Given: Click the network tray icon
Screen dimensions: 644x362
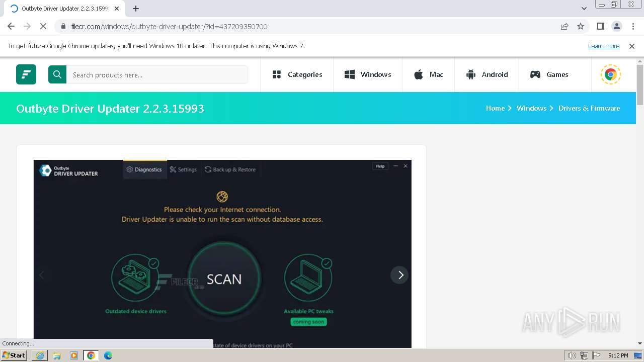Looking at the screenshot, I should (x=584, y=355).
